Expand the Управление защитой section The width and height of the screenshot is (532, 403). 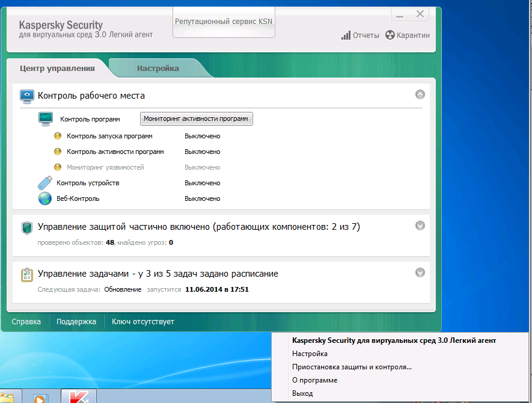click(x=420, y=226)
